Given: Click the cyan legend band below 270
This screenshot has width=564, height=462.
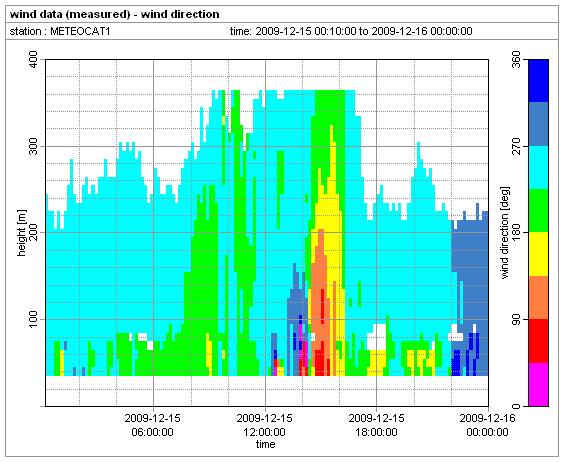Looking at the screenshot, I should [x=538, y=168].
